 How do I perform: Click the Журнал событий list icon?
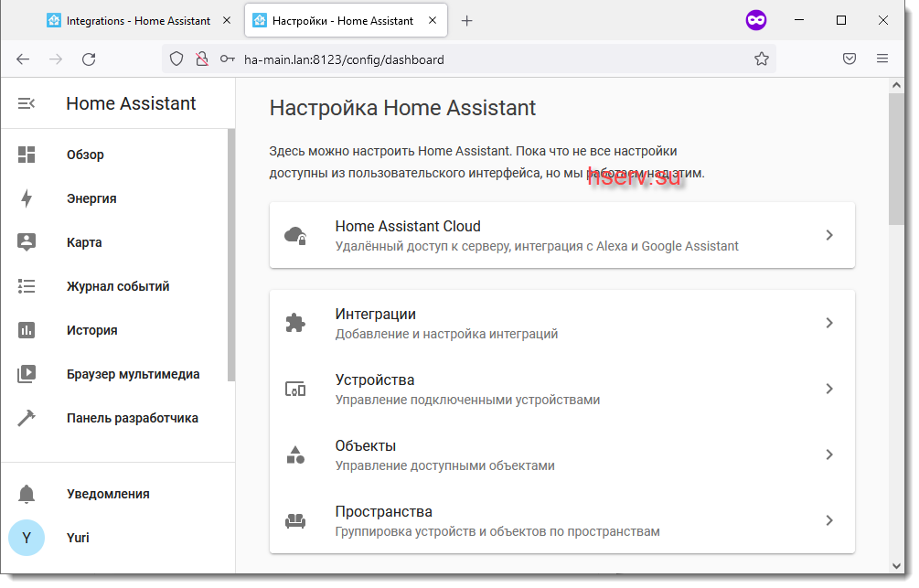27,286
